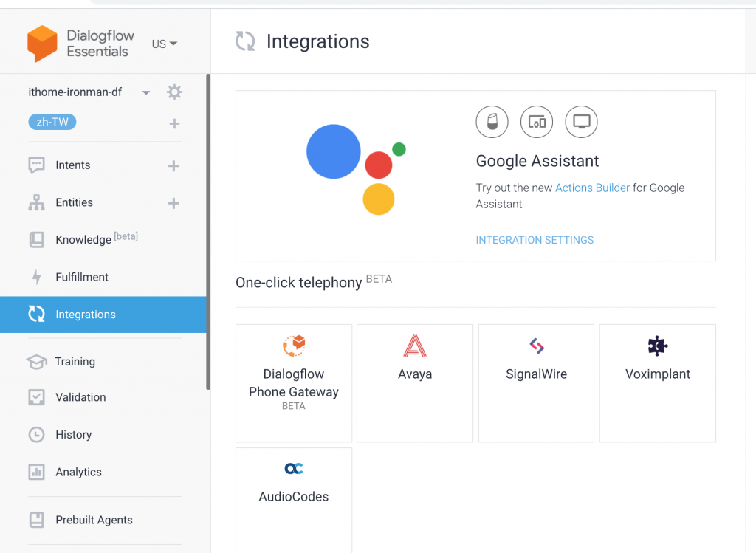Select the Dialogflow Phone Gateway card

294,383
